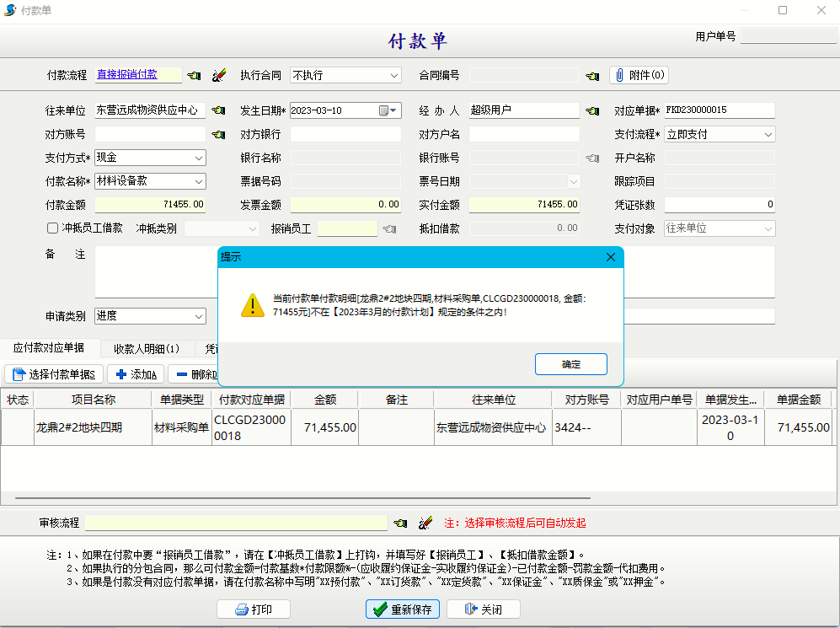The height and width of the screenshot is (628, 840).
Task: Click into the 凭证张数 input field
Action: (719, 205)
